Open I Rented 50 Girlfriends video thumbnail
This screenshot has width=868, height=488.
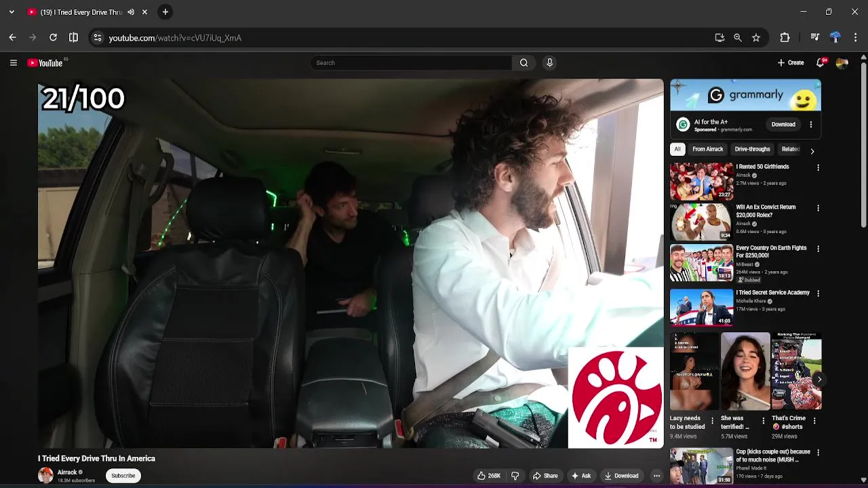pos(702,181)
